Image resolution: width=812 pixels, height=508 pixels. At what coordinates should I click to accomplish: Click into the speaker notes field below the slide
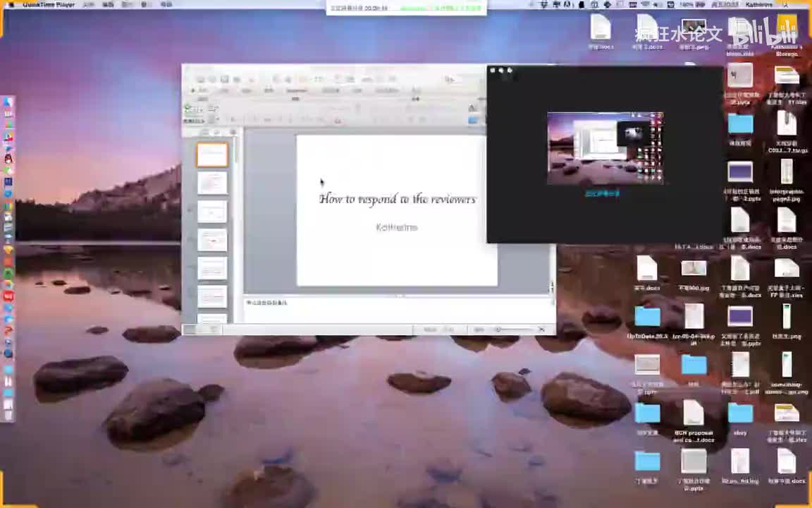click(397, 310)
